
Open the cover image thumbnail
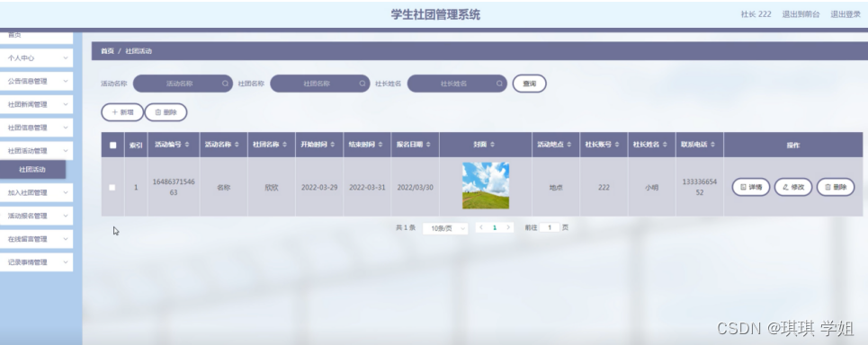click(486, 185)
